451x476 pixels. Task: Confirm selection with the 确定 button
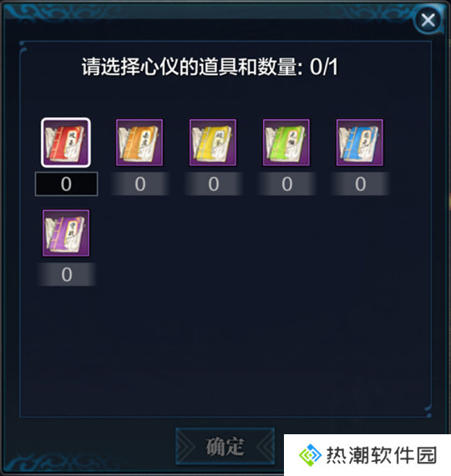(225, 446)
